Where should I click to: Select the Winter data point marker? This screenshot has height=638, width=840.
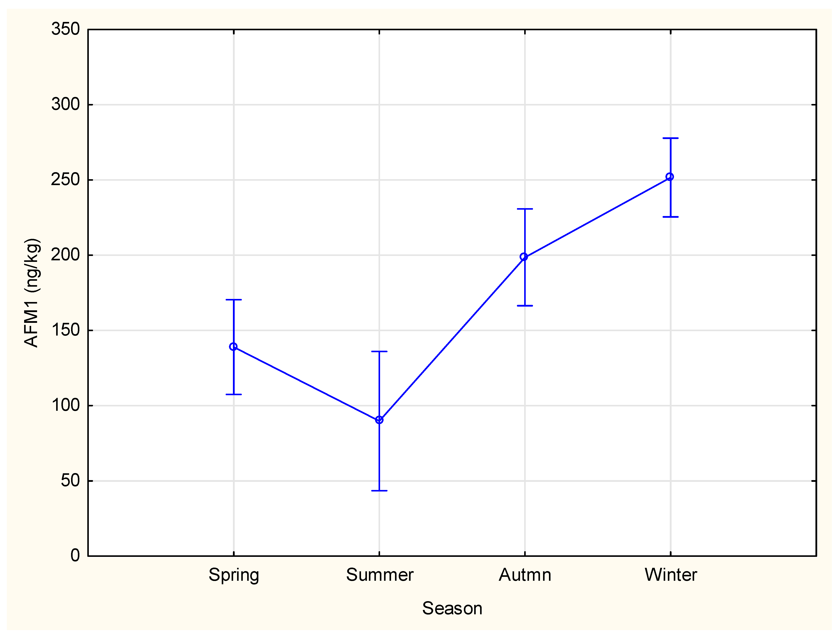[x=670, y=177]
